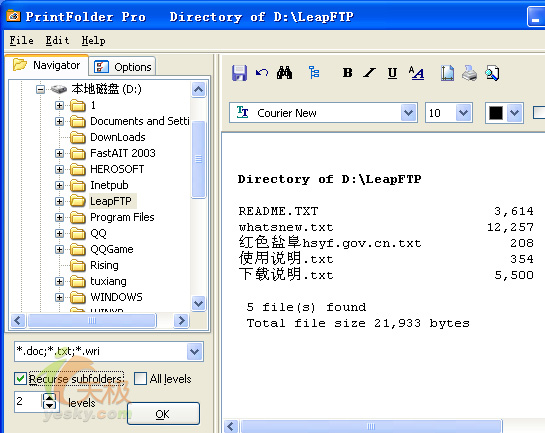Select the QQ folder in tree

(x=98, y=233)
